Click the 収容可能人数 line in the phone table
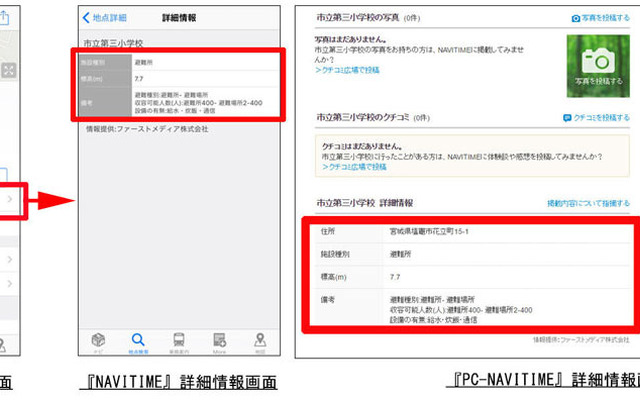 tap(198, 103)
